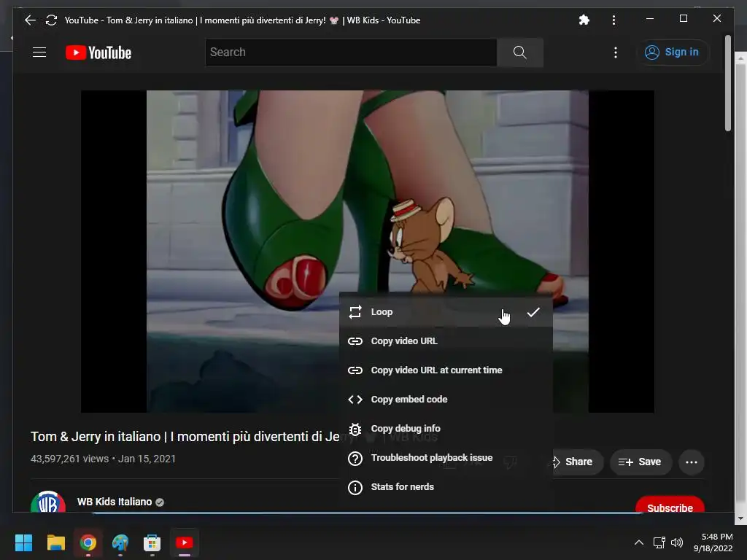
Task: Click the search magnifier button
Action: (519, 52)
